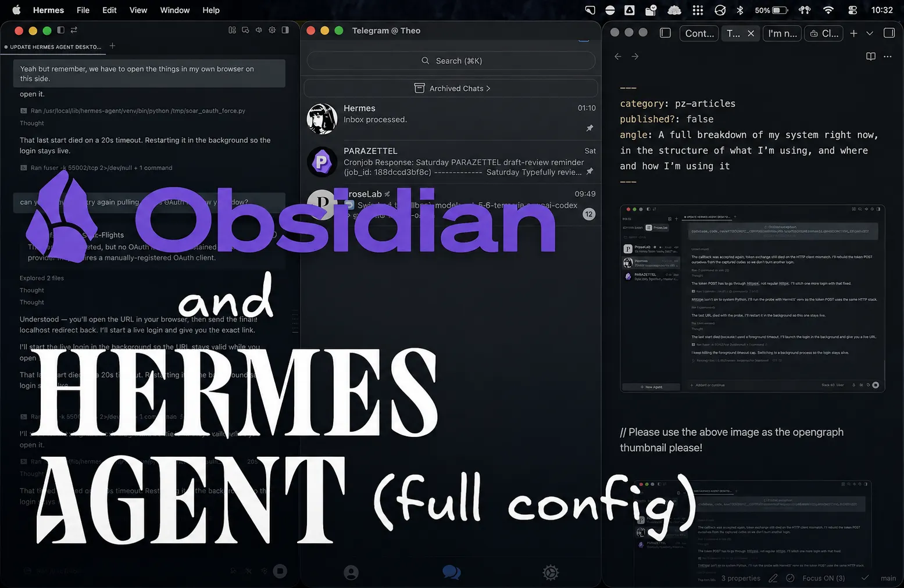The height and width of the screenshot is (588, 904).
Task: Open Control Center in menu bar
Action: tap(853, 10)
